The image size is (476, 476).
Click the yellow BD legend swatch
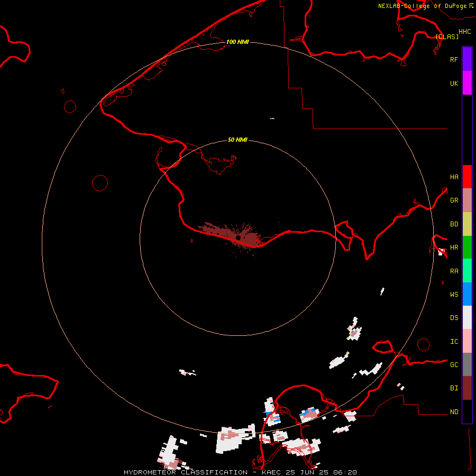(467, 224)
